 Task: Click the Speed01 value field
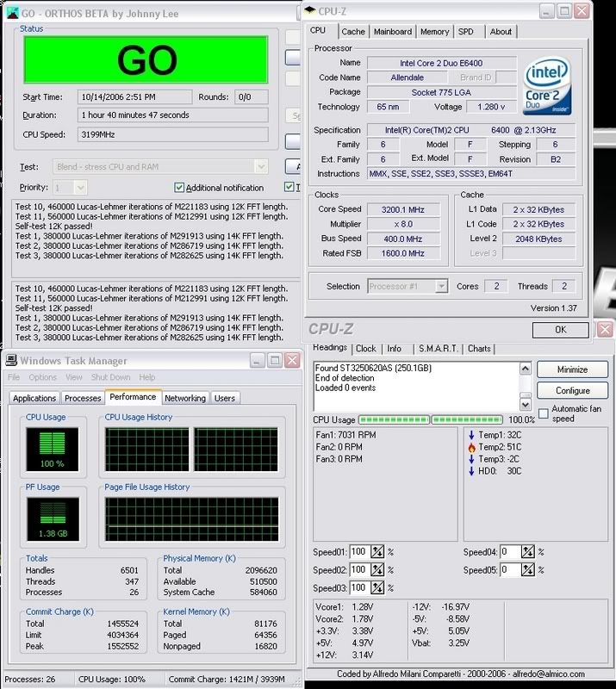pos(359,551)
